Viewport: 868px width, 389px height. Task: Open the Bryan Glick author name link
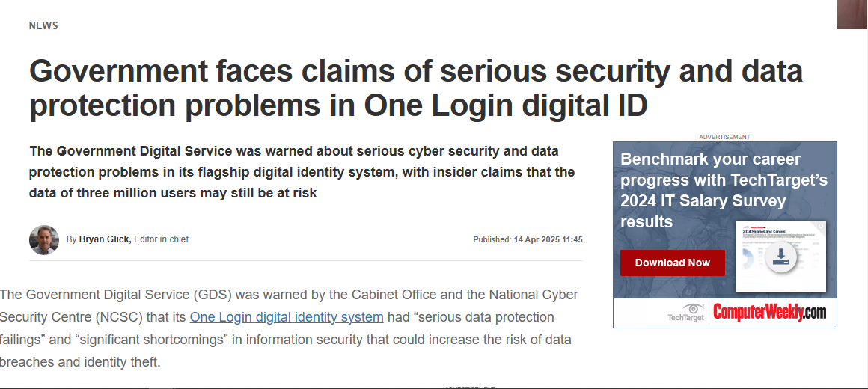tap(106, 239)
